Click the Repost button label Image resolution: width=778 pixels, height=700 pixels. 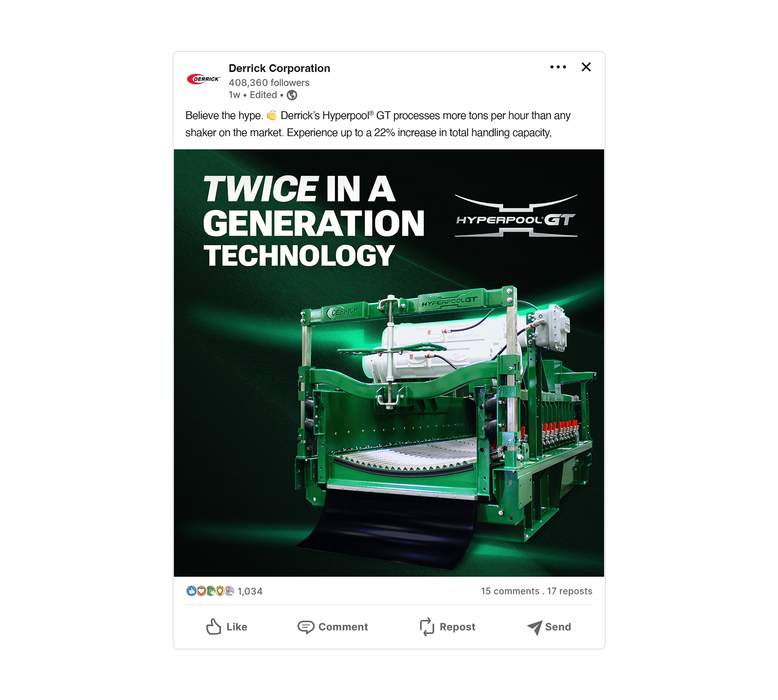pyautogui.click(x=457, y=627)
